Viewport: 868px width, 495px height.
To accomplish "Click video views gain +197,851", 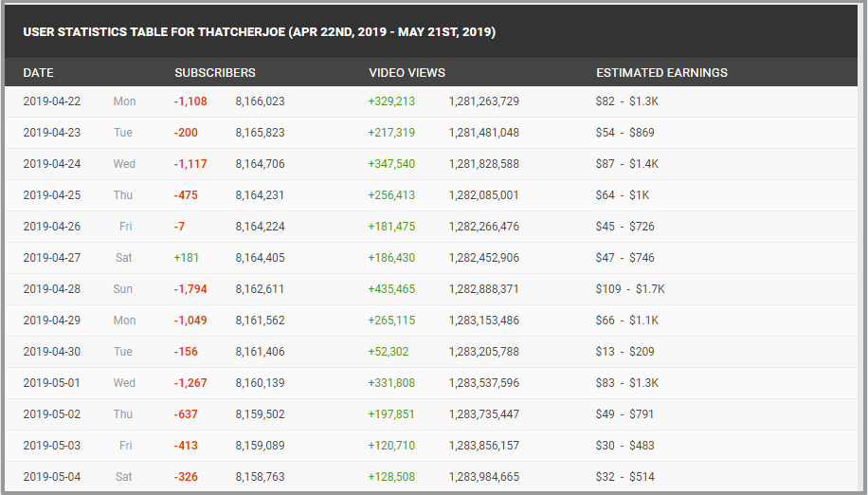I will pos(391,414).
